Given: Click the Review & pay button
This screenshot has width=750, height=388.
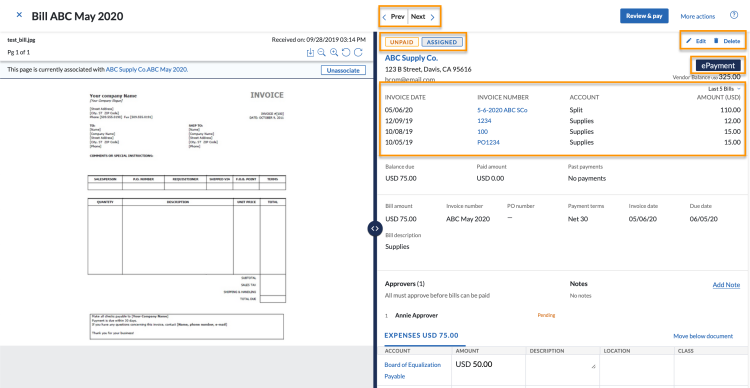Looking at the screenshot, I should point(644,16).
